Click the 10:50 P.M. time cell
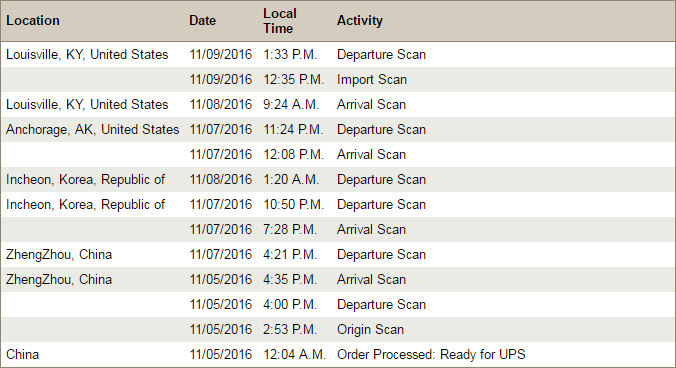The height and width of the screenshot is (368, 676). point(294,205)
